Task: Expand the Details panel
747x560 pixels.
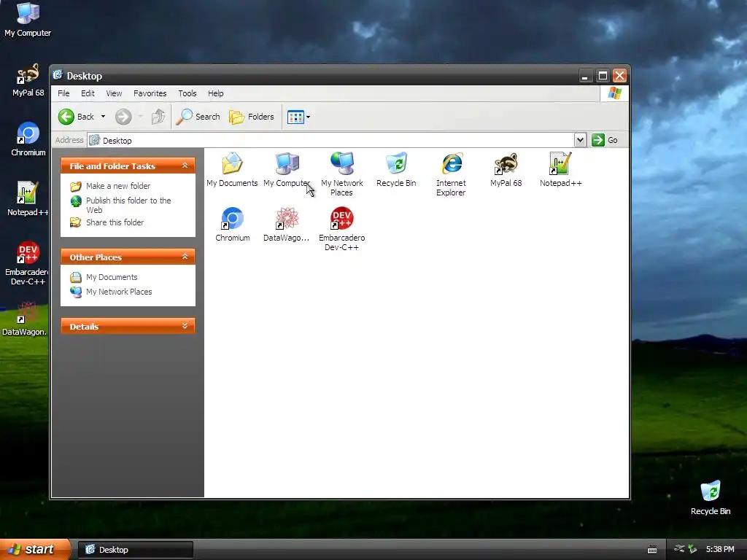Action: point(185,326)
